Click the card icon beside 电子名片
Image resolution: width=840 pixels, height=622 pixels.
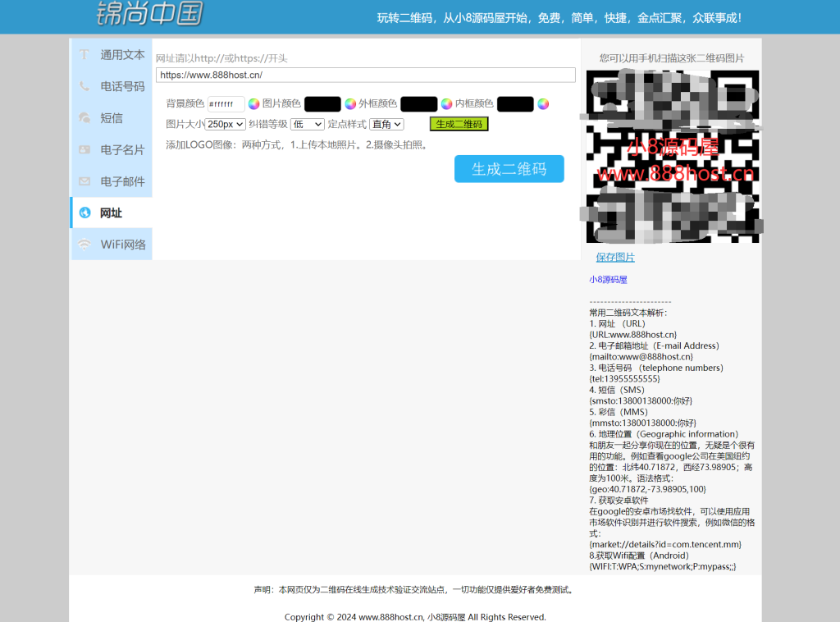coord(84,149)
